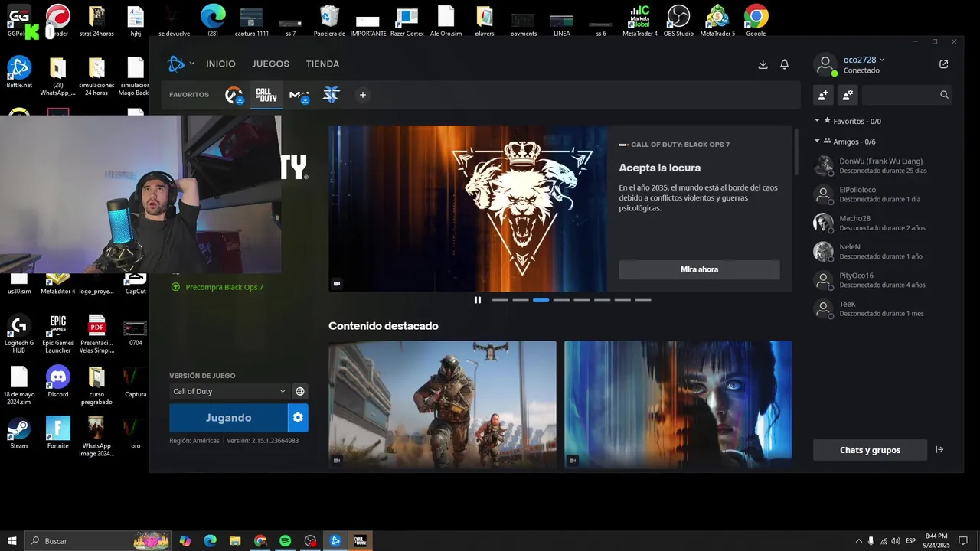The image size is (980, 551).
Task: Open the Windows notification center icon
Action: point(963,541)
